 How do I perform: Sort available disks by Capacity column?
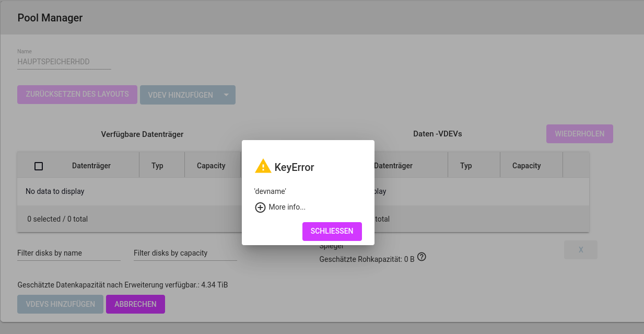[211, 166]
